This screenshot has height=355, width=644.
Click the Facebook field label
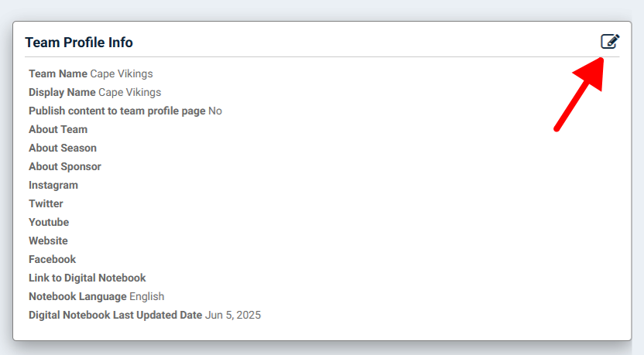click(52, 259)
